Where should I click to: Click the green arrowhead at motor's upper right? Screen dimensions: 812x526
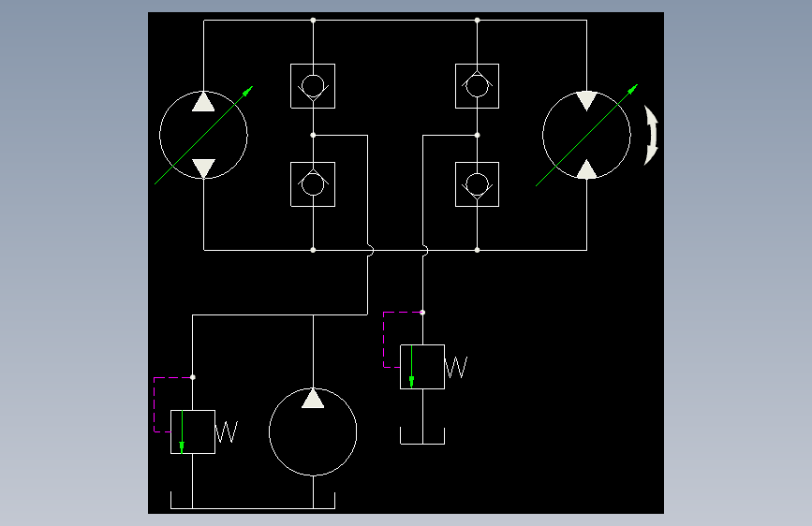(632, 89)
